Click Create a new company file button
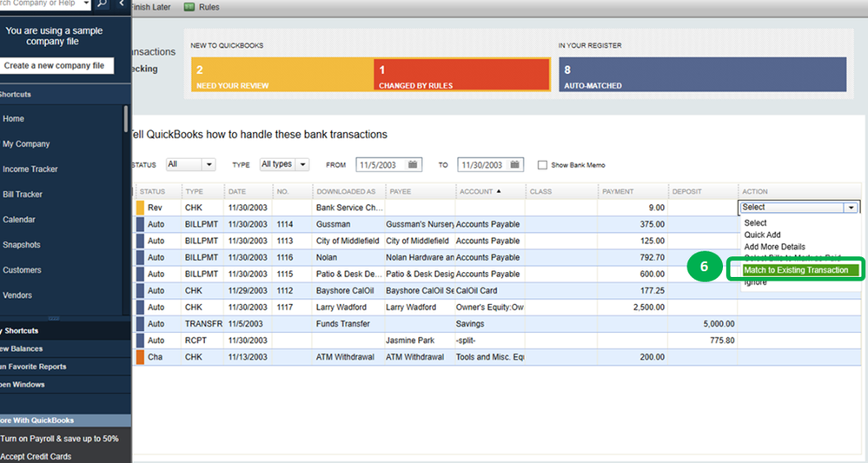Screen dimensions: 868x463 56,65
